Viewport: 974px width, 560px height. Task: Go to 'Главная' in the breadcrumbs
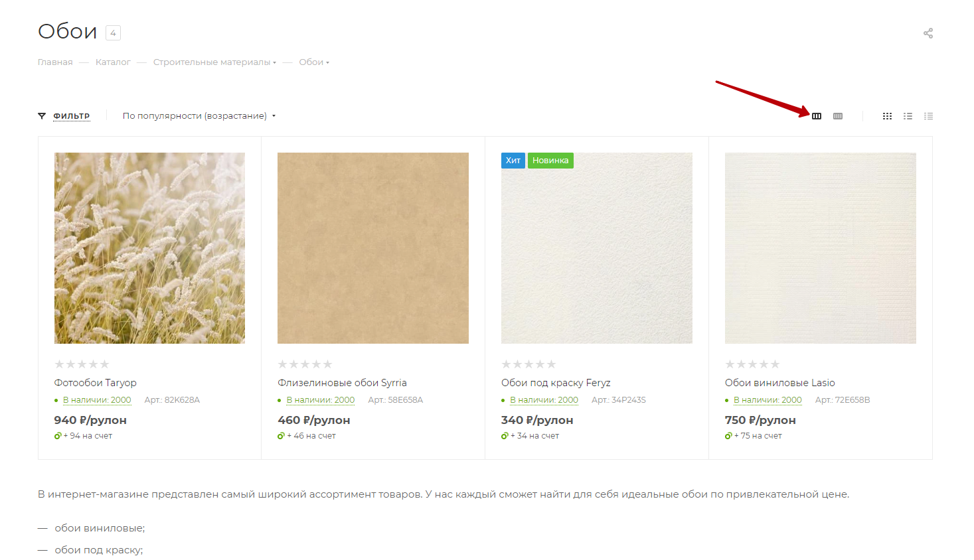coord(55,62)
